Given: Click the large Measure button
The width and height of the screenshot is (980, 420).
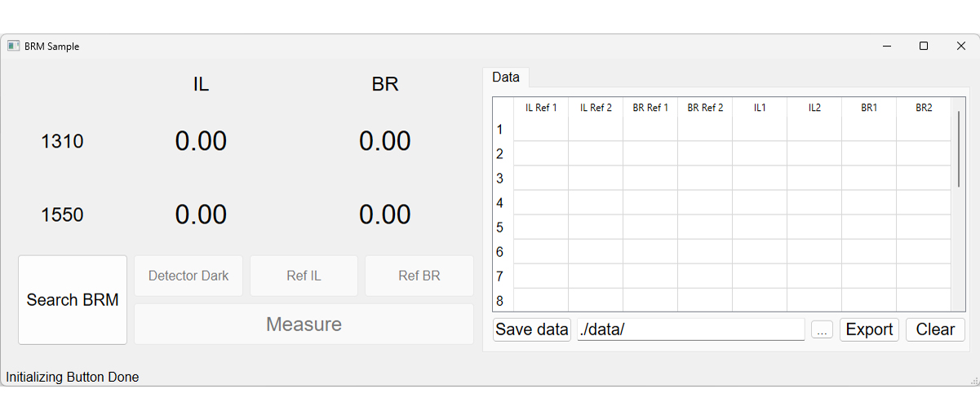Looking at the screenshot, I should click(304, 325).
